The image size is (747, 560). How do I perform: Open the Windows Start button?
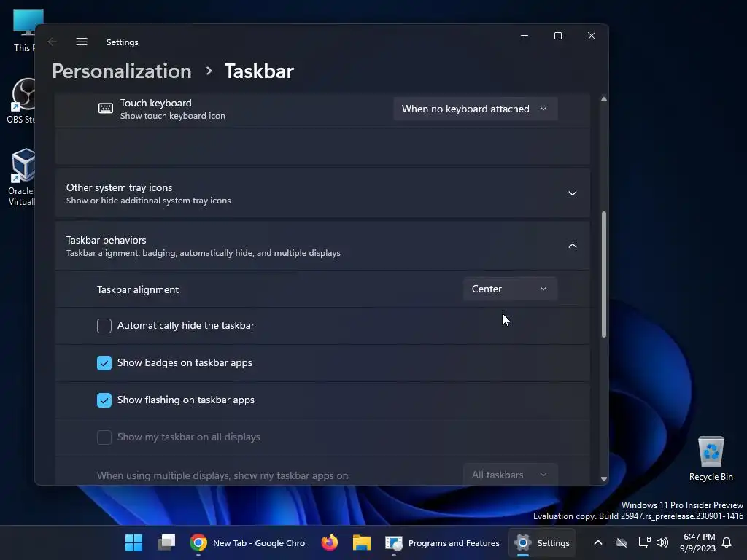point(134,542)
